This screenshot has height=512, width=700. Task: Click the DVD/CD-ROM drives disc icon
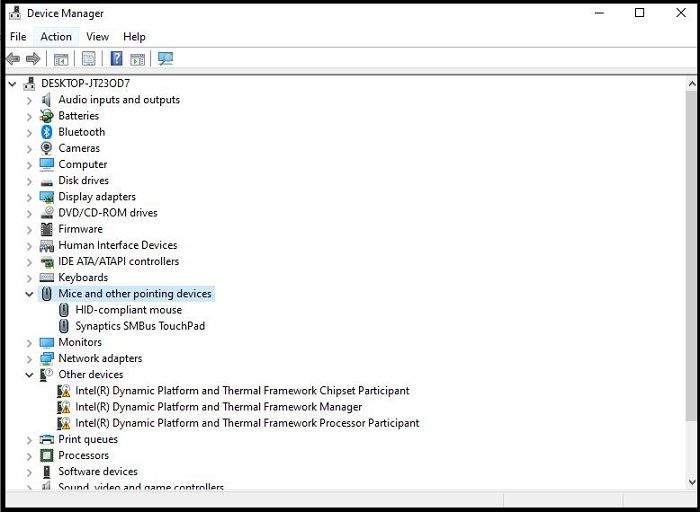(x=46, y=212)
